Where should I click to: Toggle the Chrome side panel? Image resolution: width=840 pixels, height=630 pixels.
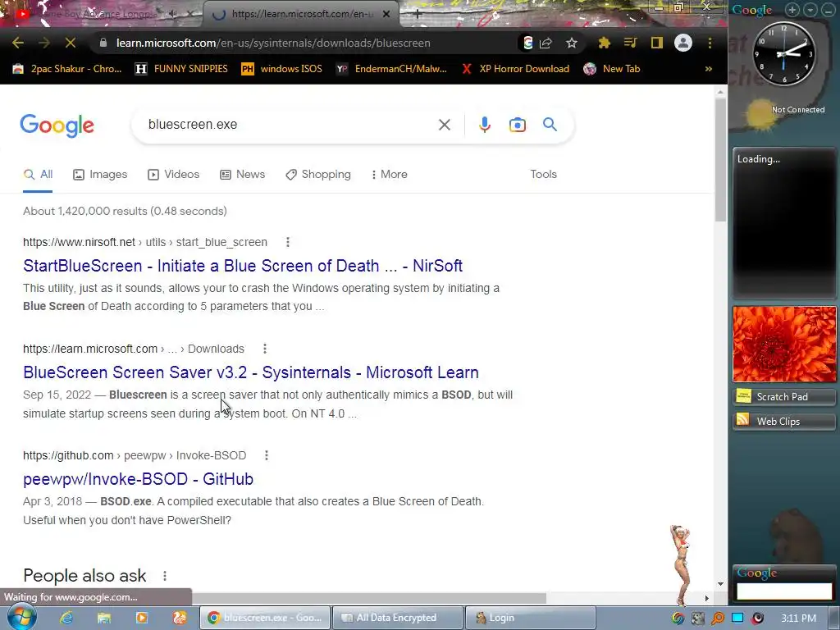657,43
